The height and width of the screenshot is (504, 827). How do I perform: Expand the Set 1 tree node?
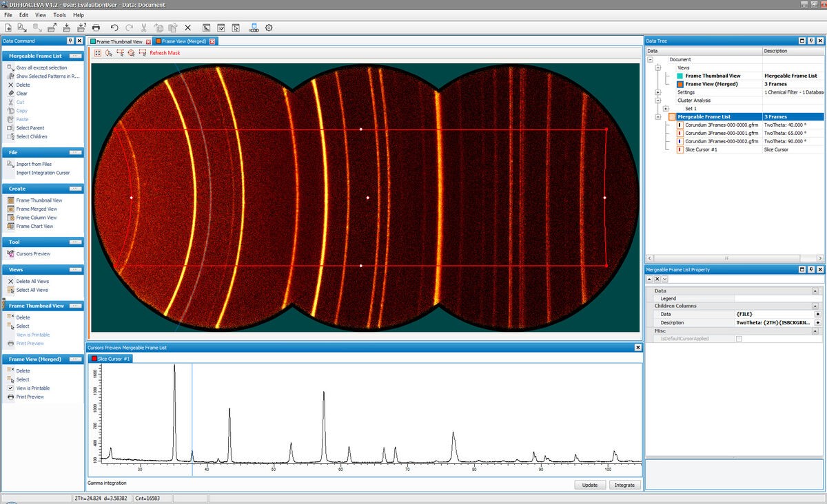point(666,109)
